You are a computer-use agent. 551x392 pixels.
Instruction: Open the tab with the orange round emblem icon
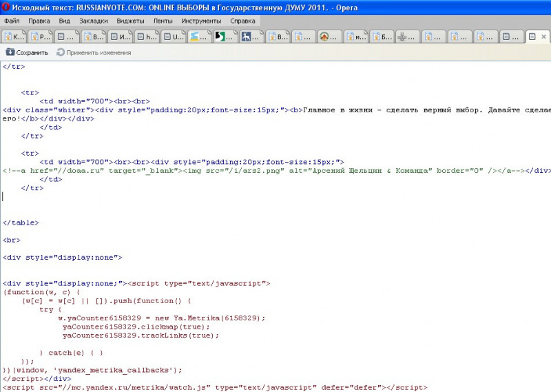(330, 37)
